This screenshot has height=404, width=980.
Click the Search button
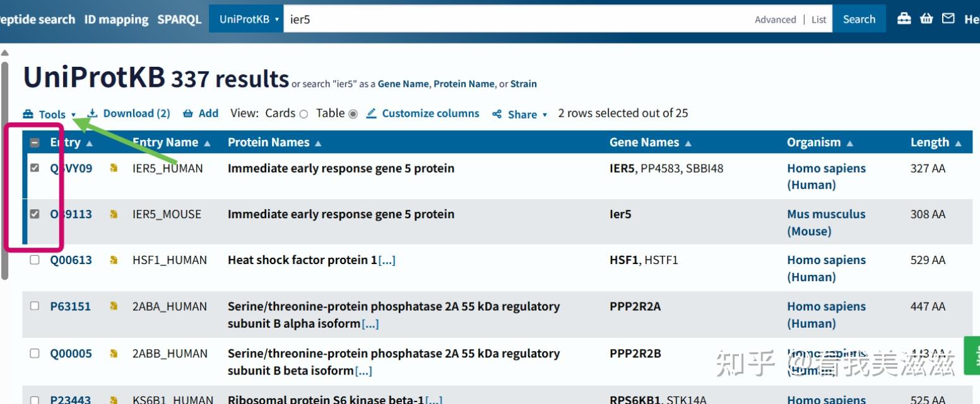point(859,19)
